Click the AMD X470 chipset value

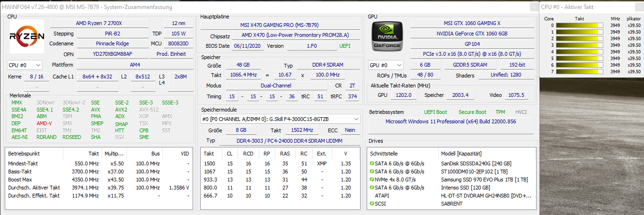click(x=295, y=35)
